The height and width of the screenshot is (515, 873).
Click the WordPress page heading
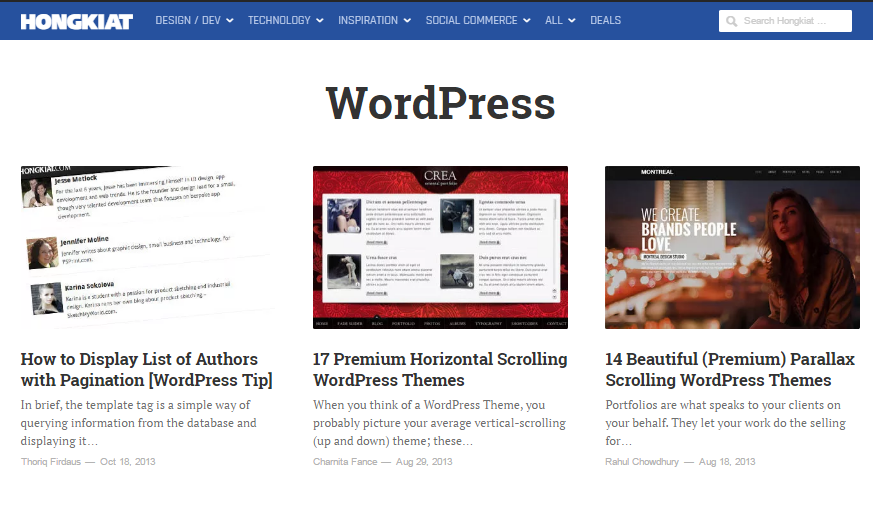440,104
